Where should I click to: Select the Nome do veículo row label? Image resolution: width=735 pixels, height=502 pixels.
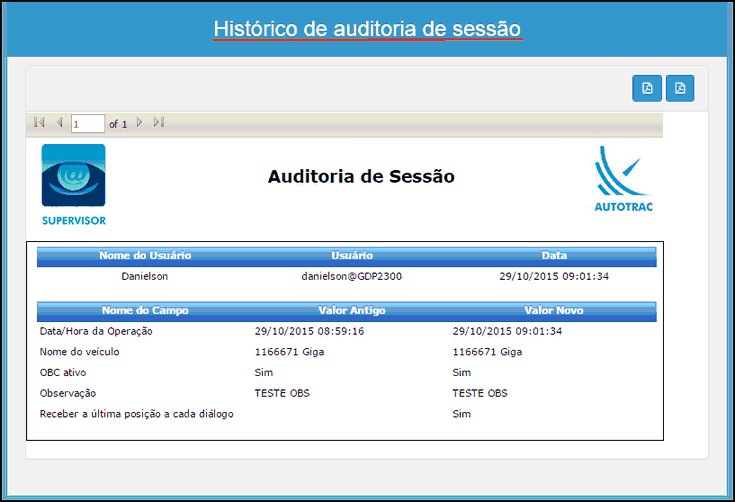click(79, 352)
